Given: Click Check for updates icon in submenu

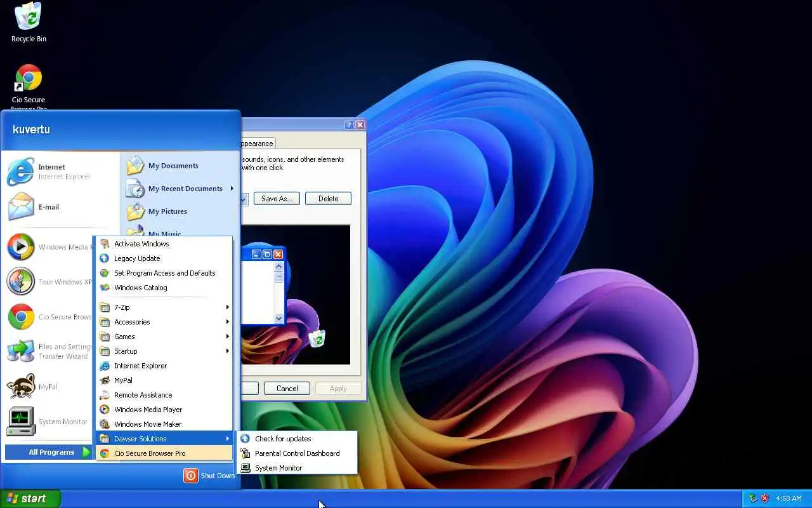Looking at the screenshot, I should click(246, 439).
